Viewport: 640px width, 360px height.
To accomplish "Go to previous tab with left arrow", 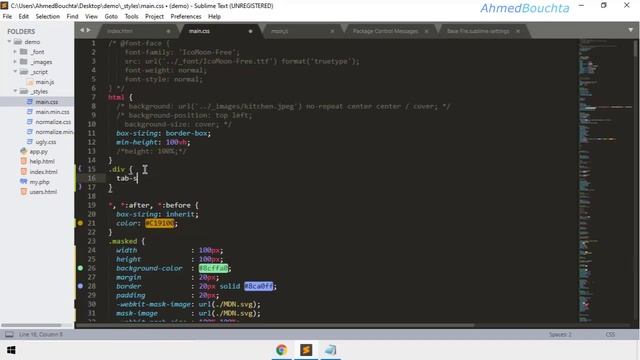I will tap(82, 30).
